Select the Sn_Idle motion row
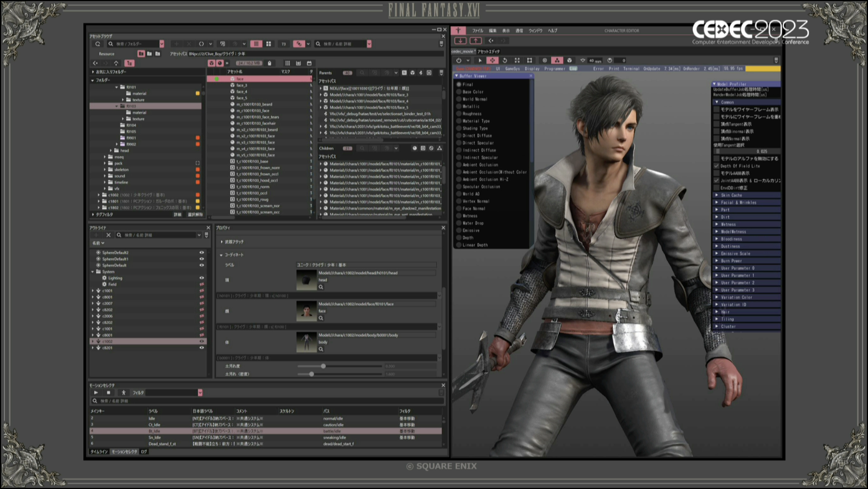 pos(155,437)
